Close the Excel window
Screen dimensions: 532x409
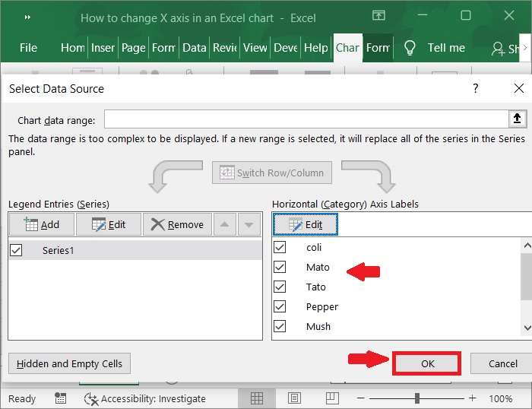coord(509,15)
